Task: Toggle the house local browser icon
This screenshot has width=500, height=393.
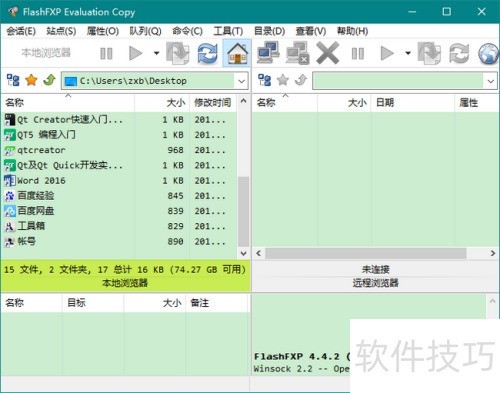Action: click(x=237, y=53)
